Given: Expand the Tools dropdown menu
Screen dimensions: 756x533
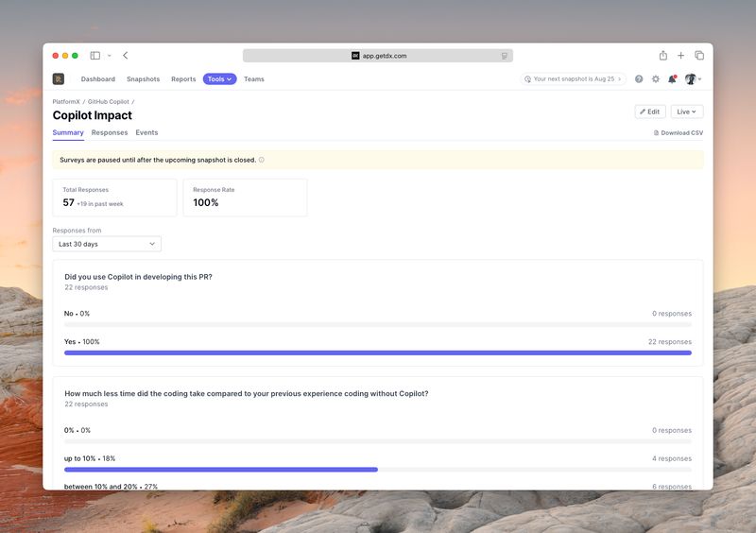Looking at the screenshot, I should (219, 79).
